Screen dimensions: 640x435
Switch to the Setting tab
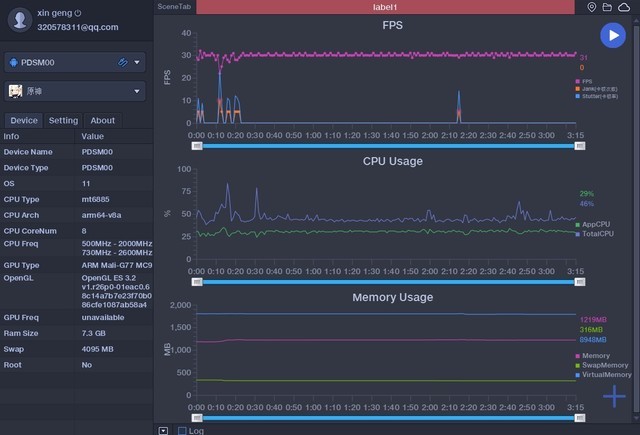[63, 120]
